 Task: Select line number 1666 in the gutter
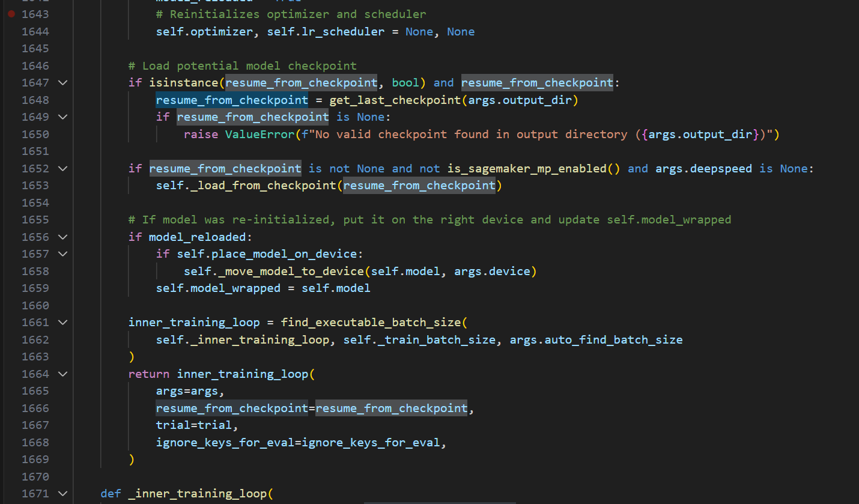(x=35, y=408)
